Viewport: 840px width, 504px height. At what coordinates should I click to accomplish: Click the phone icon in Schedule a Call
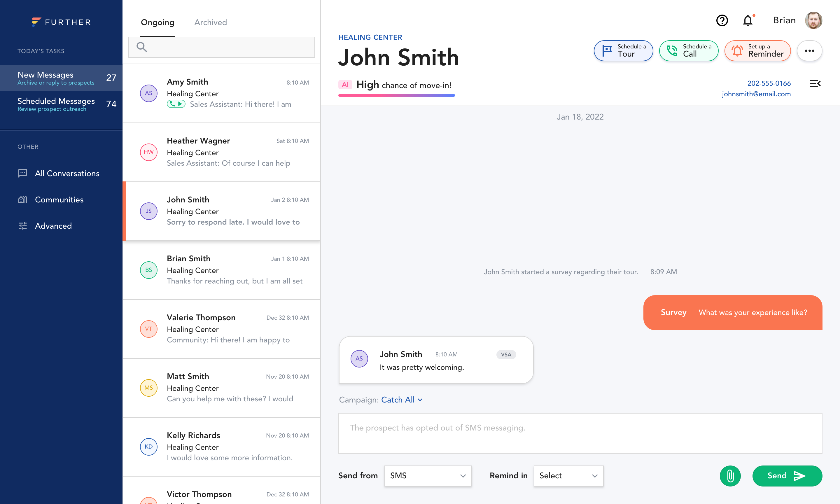pos(672,50)
